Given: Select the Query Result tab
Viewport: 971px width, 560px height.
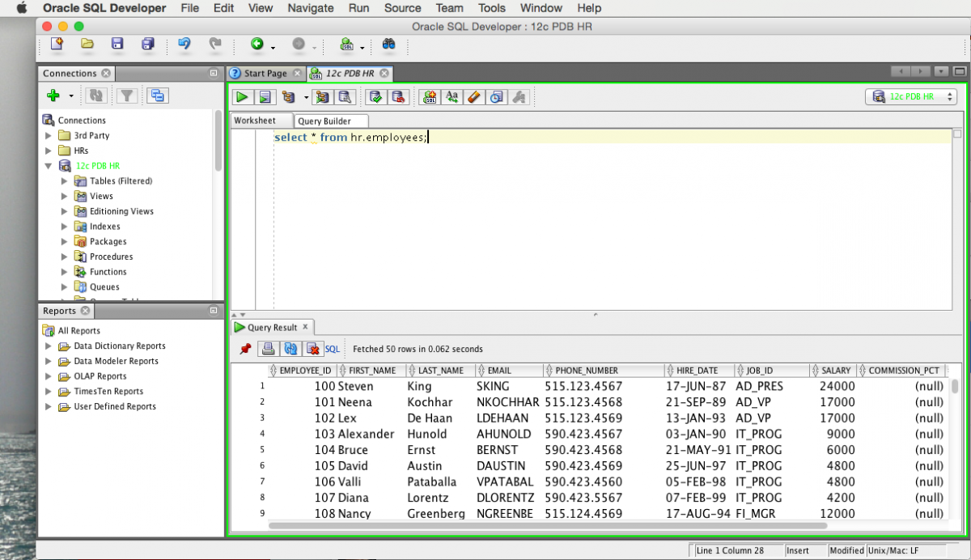Looking at the screenshot, I should [x=273, y=328].
